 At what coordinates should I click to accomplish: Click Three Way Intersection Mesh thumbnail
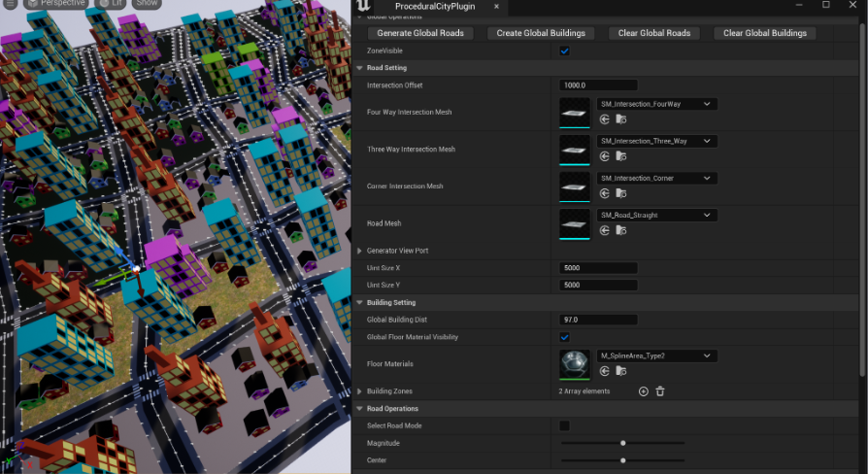pyautogui.click(x=575, y=150)
